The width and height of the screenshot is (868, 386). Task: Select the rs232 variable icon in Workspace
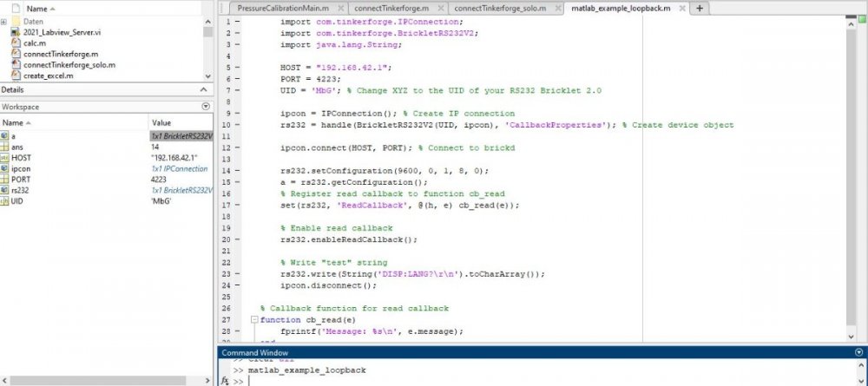(5, 190)
